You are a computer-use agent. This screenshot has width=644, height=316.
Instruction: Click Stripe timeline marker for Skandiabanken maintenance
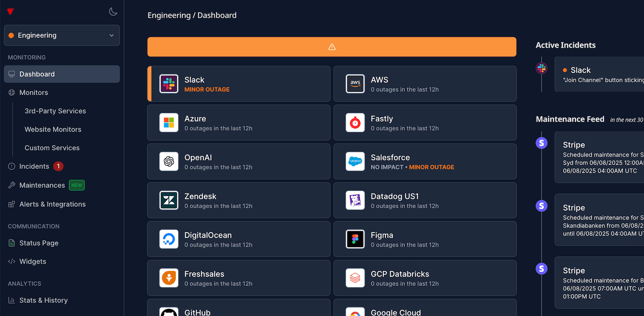coord(542,206)
